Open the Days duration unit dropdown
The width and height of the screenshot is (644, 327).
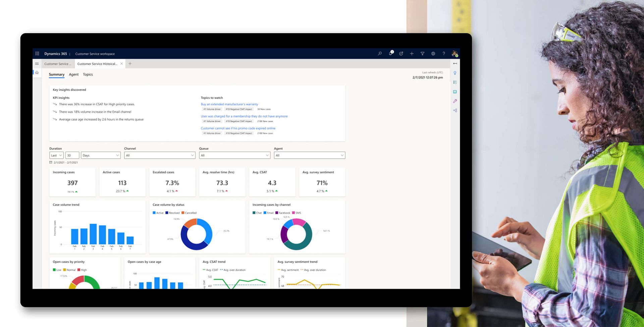(101, 155)
